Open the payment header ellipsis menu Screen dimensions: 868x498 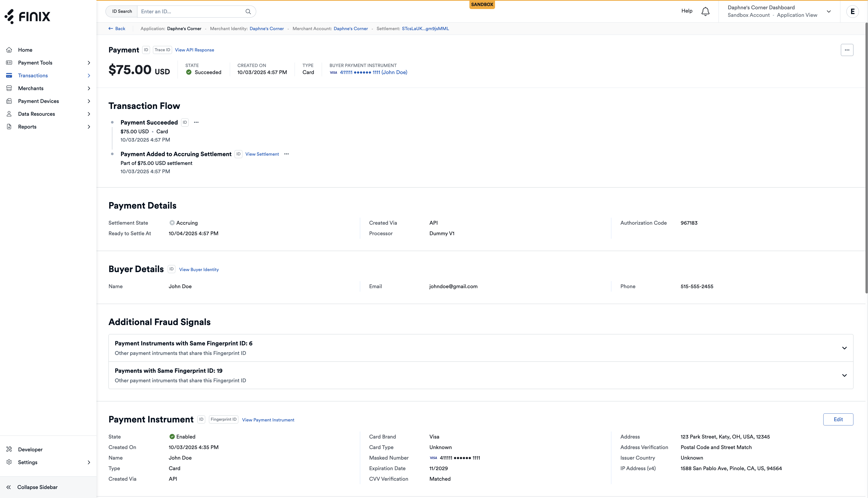(x=847, y=50)
